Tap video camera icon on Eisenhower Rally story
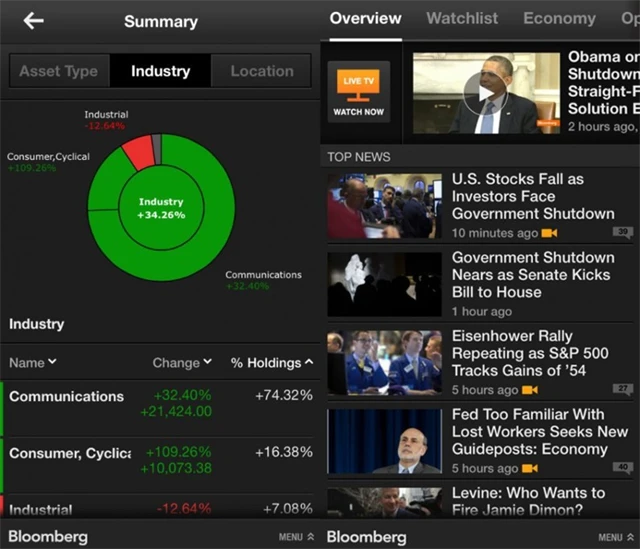 coord(530,390)
